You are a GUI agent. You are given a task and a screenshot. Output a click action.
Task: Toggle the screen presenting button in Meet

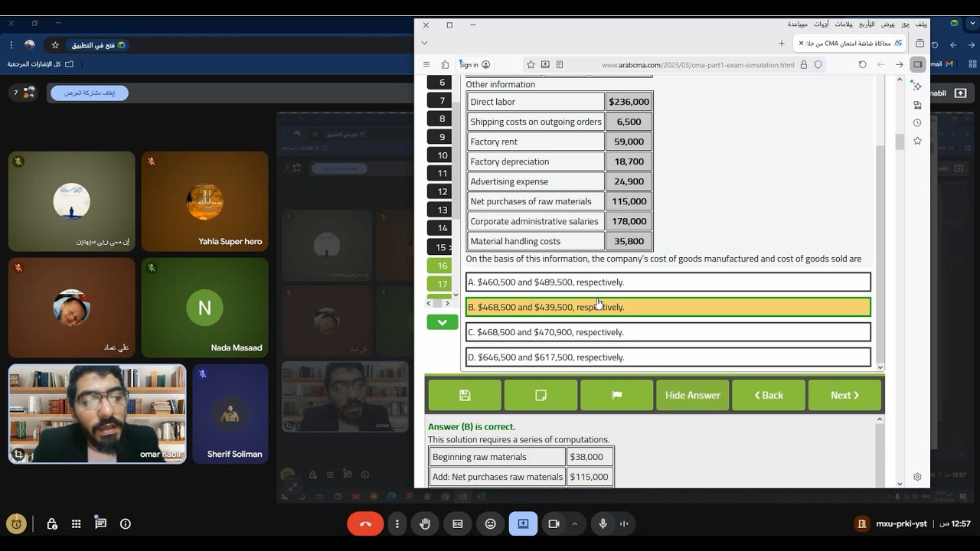tap(523, 523)
